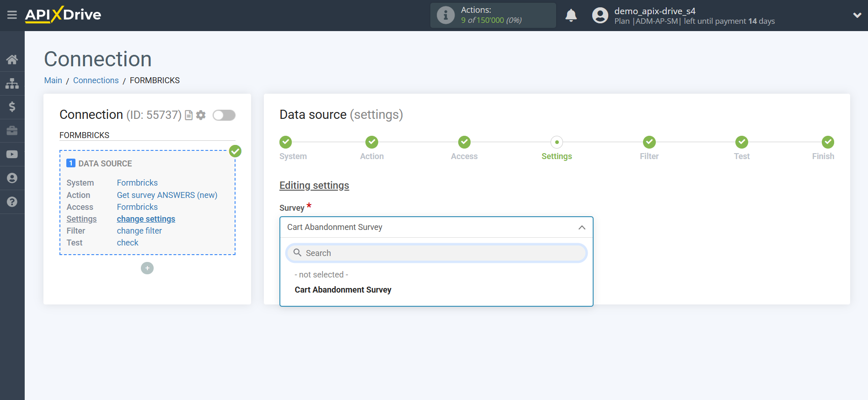
Task: Click the FORMBRICKS connection name
Action: (85, 135)
